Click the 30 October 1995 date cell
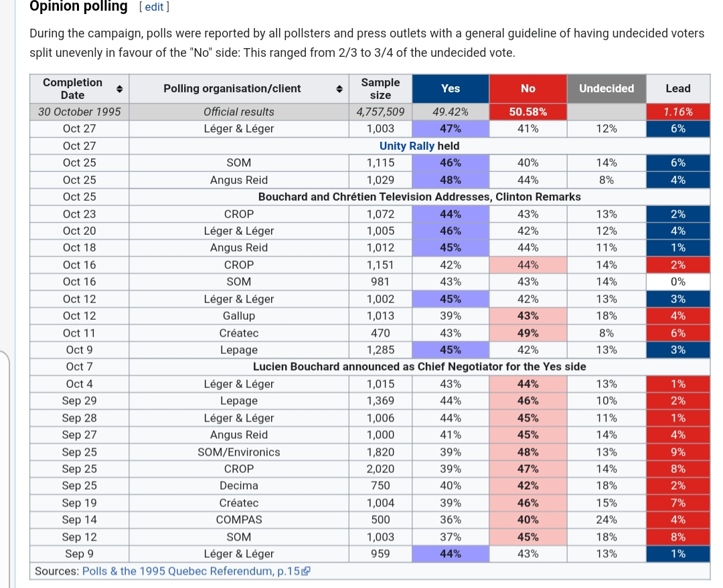 [80, 112]
